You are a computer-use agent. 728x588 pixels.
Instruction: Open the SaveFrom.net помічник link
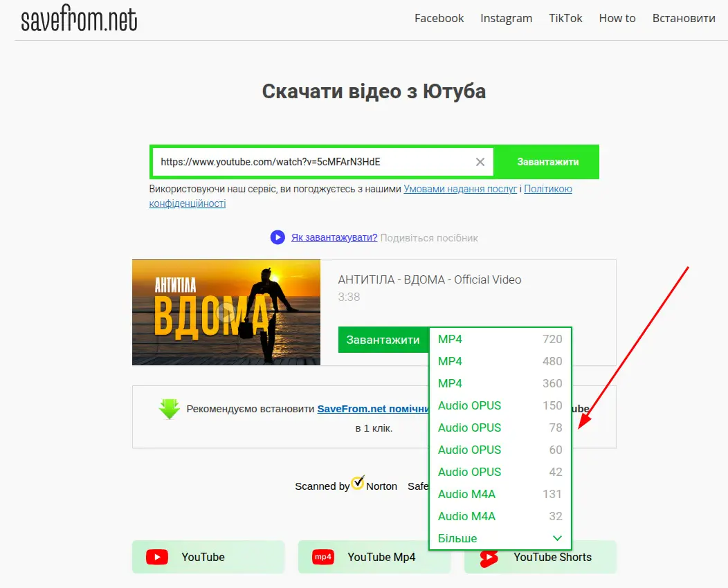tap(373, 409)
